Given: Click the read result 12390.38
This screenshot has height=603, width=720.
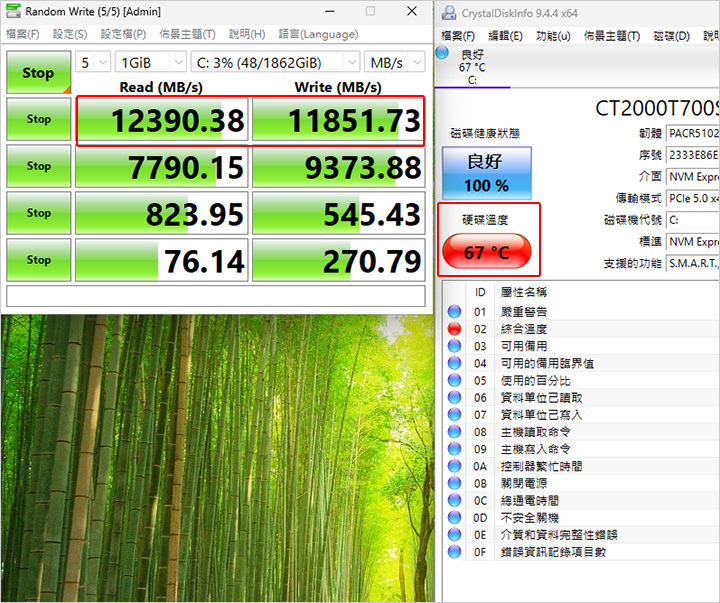Looking at the screenshot, I should (162, 119).
